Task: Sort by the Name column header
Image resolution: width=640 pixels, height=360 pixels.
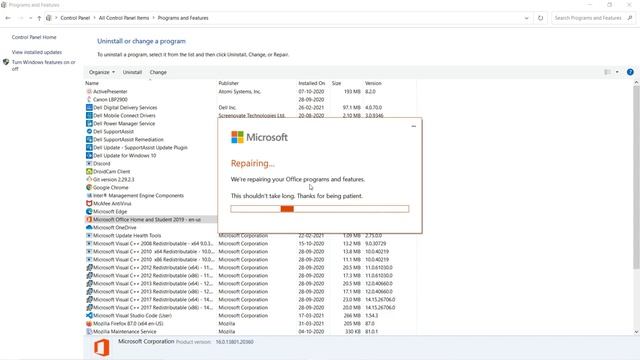Action: (x=150, y=83)
